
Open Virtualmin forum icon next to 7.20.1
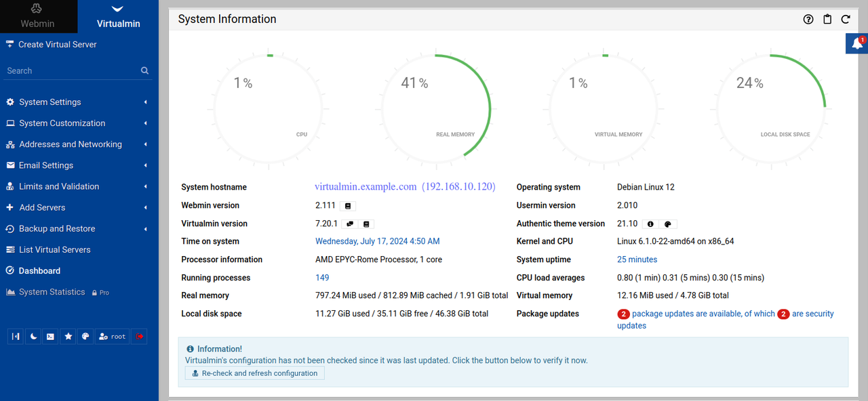[350, 224]
